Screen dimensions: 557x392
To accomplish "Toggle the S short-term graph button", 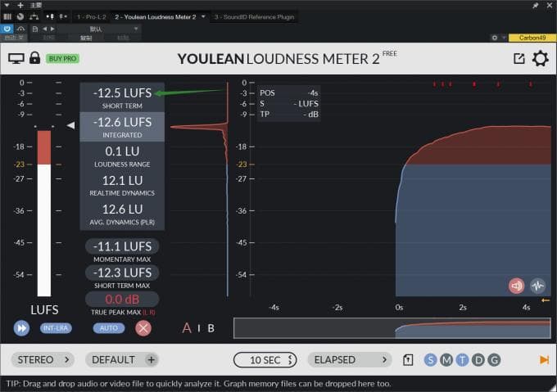I will click(430, 360).
